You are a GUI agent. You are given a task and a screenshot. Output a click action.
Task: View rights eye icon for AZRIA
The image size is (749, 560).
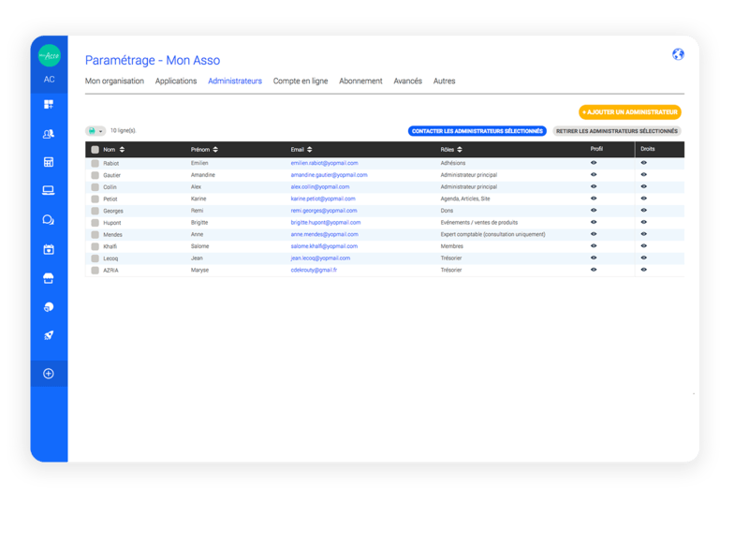[x=644, y=270]
